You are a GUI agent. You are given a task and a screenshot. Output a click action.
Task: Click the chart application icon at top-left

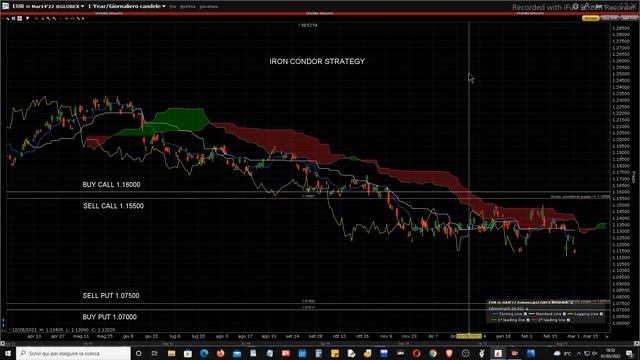[x=5, y=6]
